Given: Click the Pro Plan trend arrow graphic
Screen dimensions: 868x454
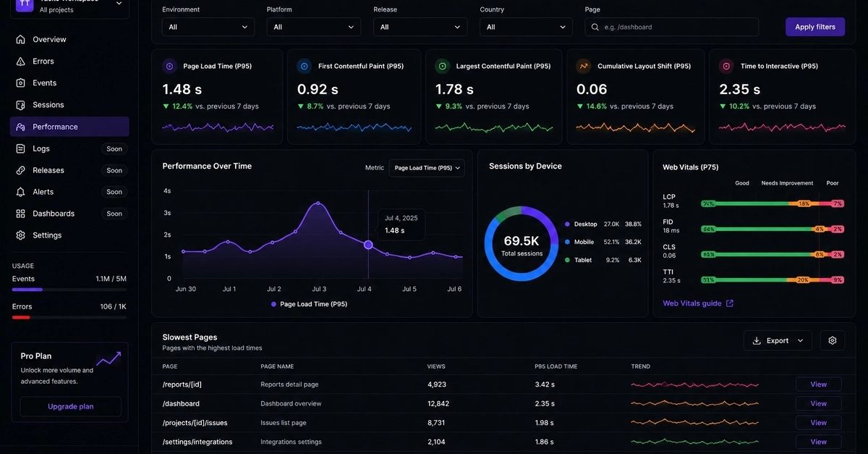Looking at the screenshot, I should tap(109, 358).
